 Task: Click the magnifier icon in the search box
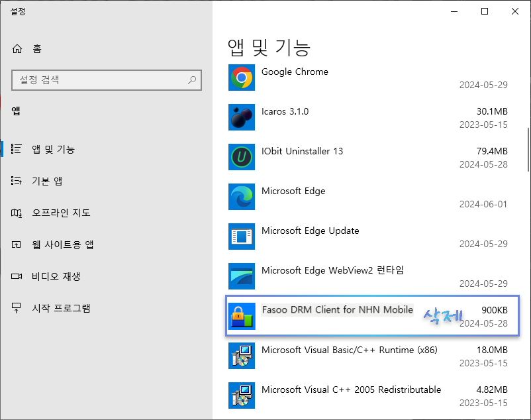[x=193, y=79]
